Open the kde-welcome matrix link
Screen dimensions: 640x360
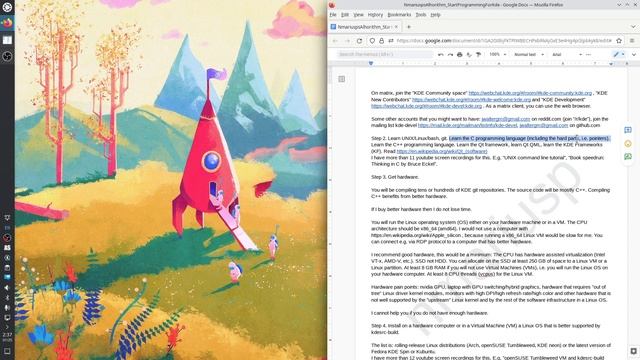point(471,100)
